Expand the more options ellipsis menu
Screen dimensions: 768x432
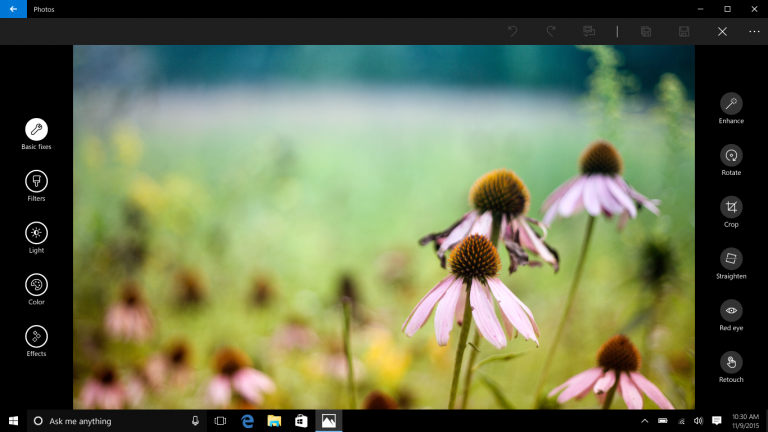[754, 31]
